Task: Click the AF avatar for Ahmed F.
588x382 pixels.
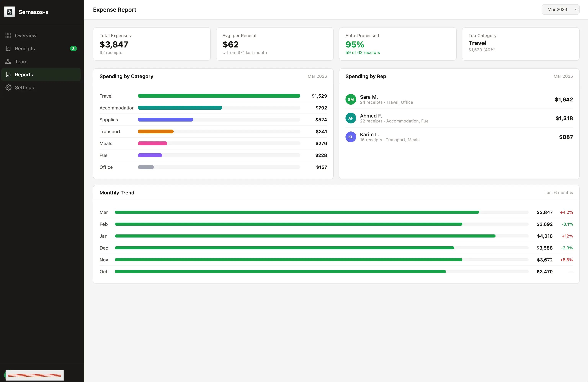Action: pos(351,118)
